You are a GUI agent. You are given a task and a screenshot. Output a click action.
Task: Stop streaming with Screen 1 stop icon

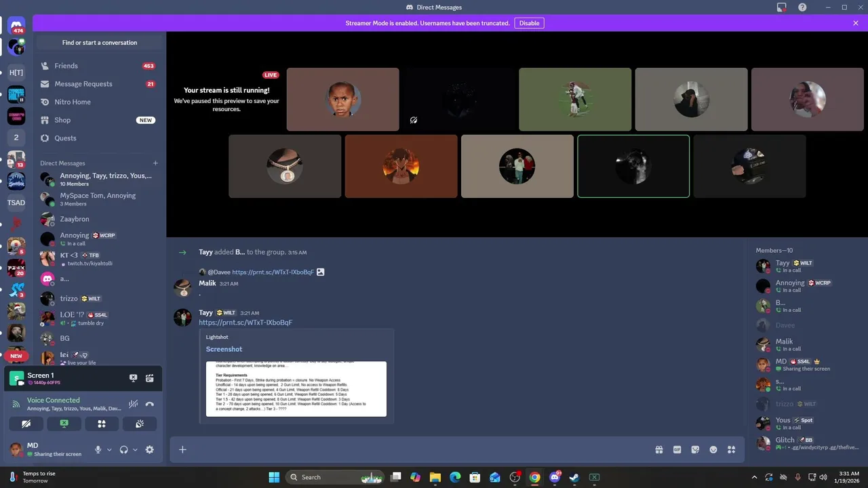tap(134, 378)
